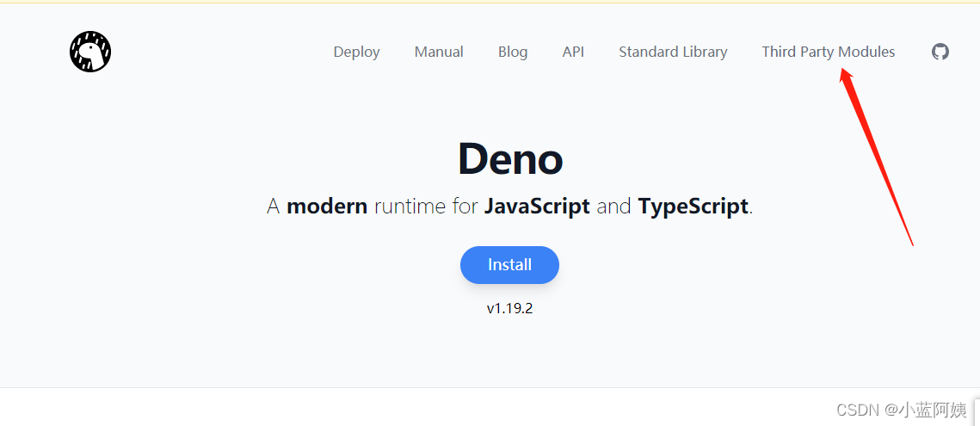The width and height of the screenshot is (980, 426).
Task: Open the Standard Library link
Action: click(673, 52)
